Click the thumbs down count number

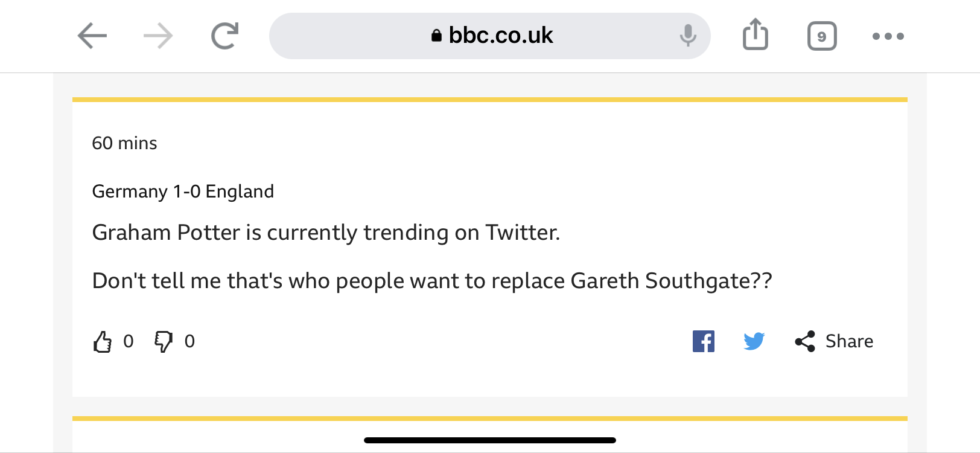[189, 341]
